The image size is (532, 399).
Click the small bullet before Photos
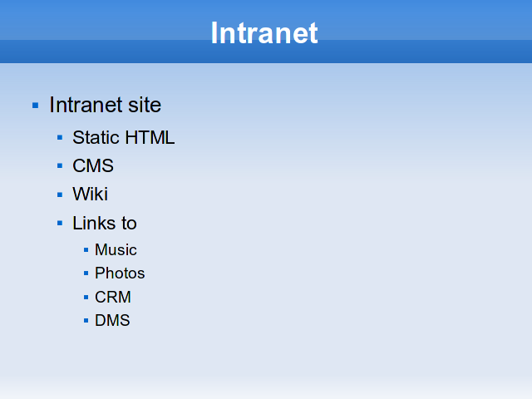[x=86, y=273]
